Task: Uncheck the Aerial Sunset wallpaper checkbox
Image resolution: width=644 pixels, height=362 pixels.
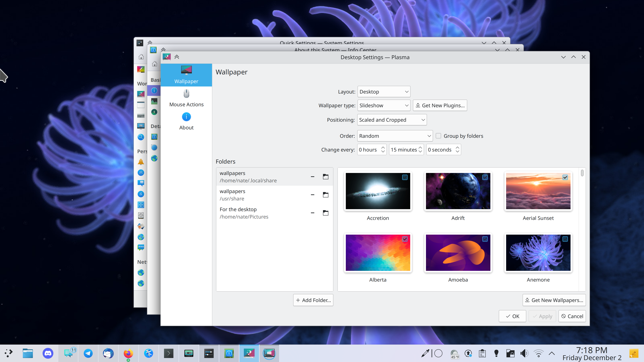Action: click(565, 177)
